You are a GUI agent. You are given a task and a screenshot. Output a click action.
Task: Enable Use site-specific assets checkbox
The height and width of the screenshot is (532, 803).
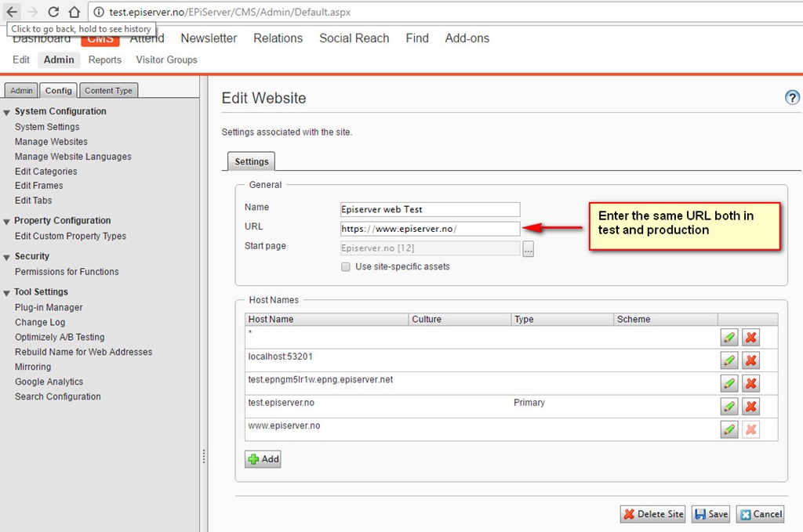point(346,267)
